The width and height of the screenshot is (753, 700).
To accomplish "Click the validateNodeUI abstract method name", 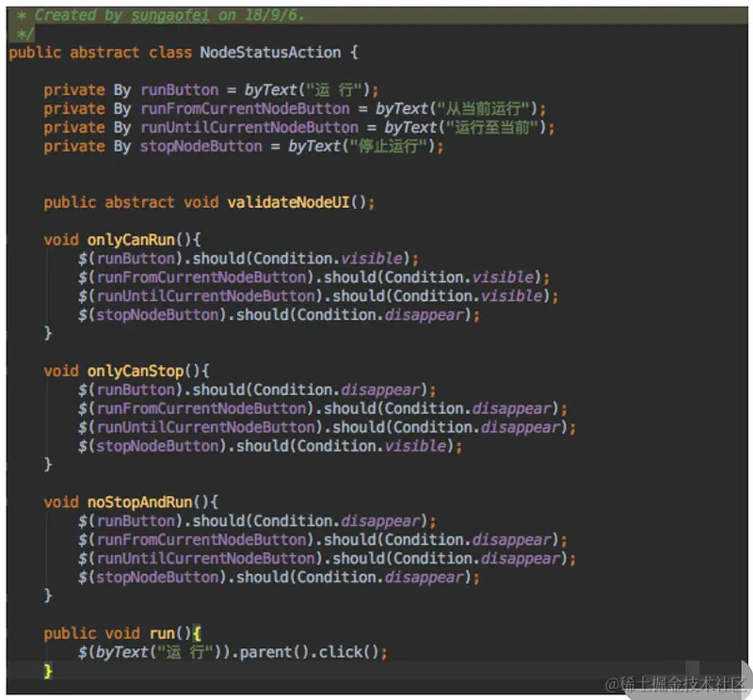I will (x=289, y=202).
